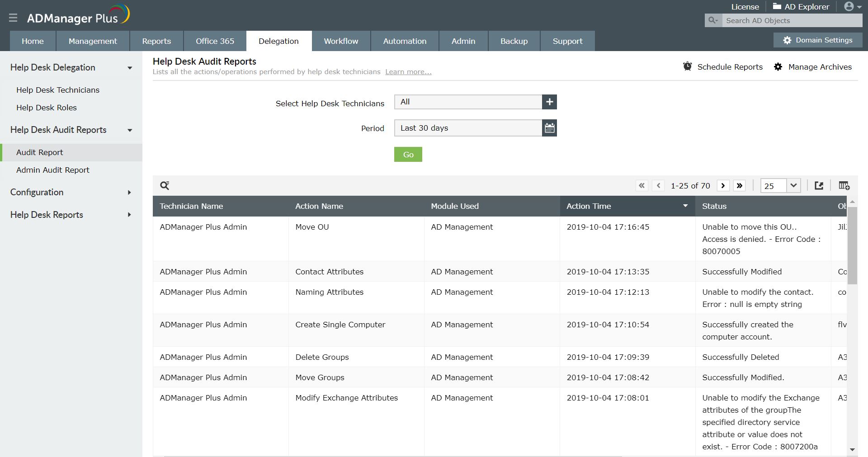
Task: Go to previous page of results
Action: (x=658, y=185)
